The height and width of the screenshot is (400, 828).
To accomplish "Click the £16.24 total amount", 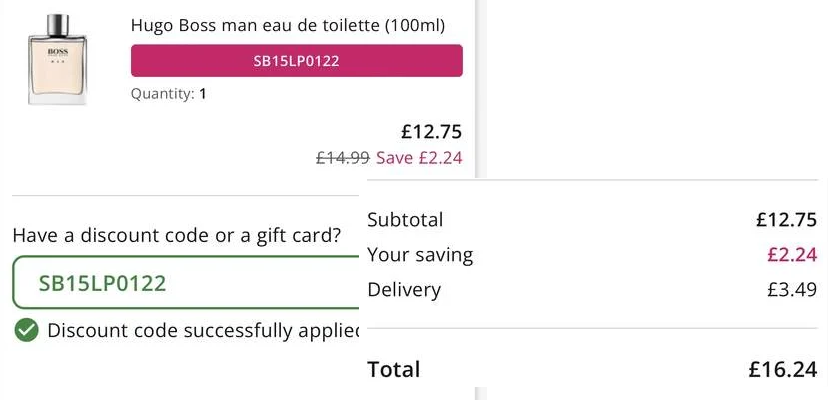I will (x=783, y=369).
